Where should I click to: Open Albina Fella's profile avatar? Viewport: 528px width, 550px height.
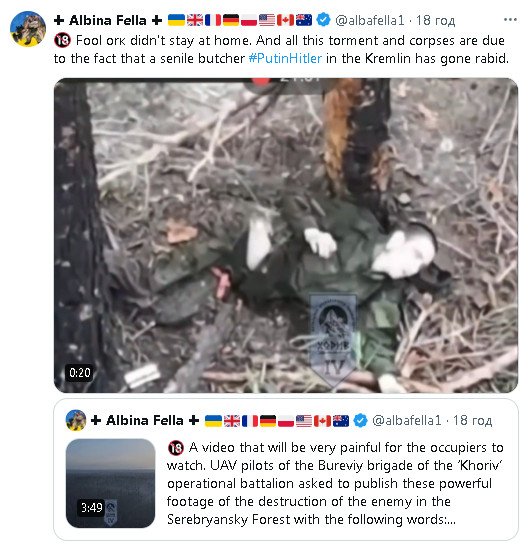28,29
